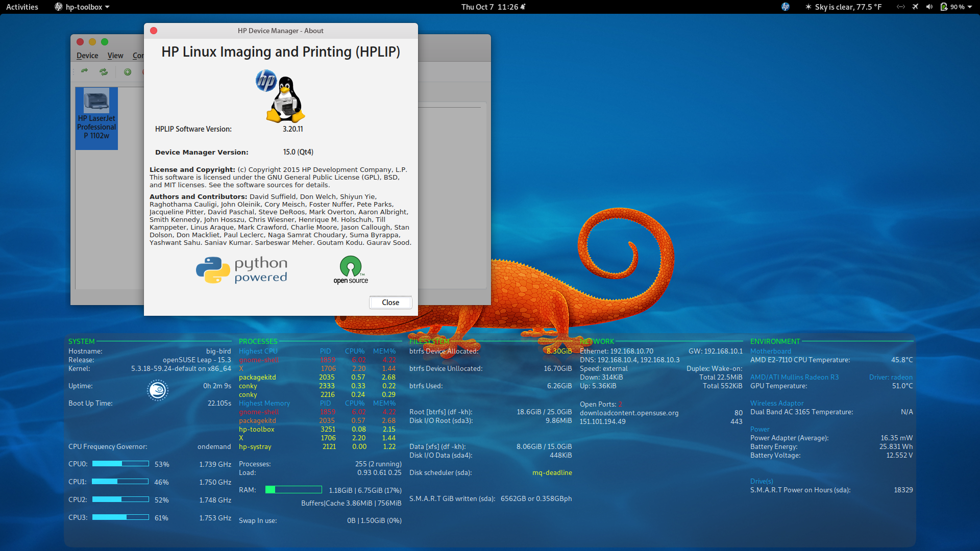Click the CPU0 usage bar at 53%
Viewport: 980px width, 551px height.
coord(120,464)
